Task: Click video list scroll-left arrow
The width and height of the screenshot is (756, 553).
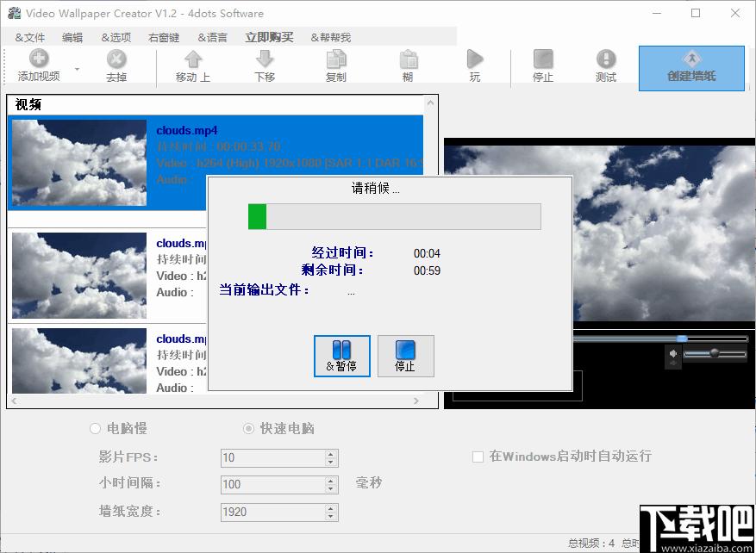Action: (x=14, y=401)
